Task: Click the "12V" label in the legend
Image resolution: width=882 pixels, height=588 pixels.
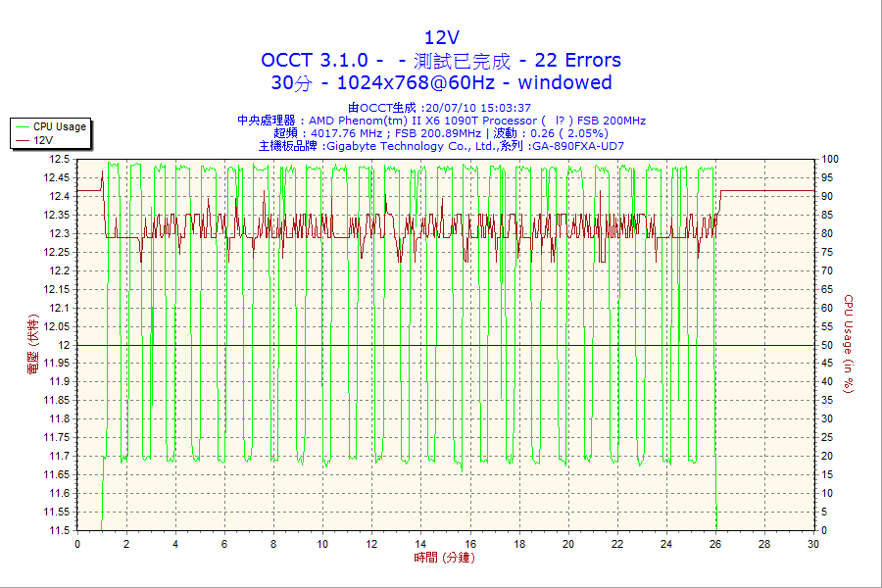Action: (x=43, y=141)
